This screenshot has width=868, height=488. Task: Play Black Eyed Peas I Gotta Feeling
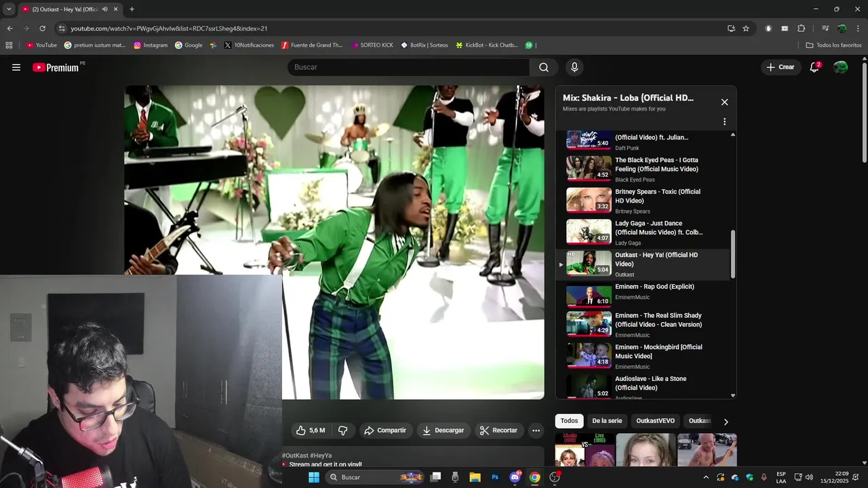click(x=643, y=169)
